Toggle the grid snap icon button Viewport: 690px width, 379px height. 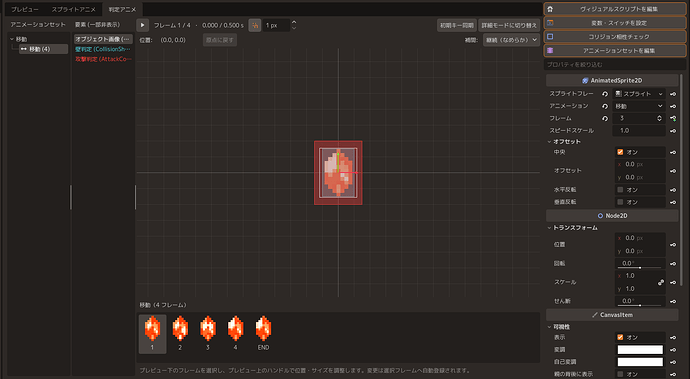pos(255,25)
